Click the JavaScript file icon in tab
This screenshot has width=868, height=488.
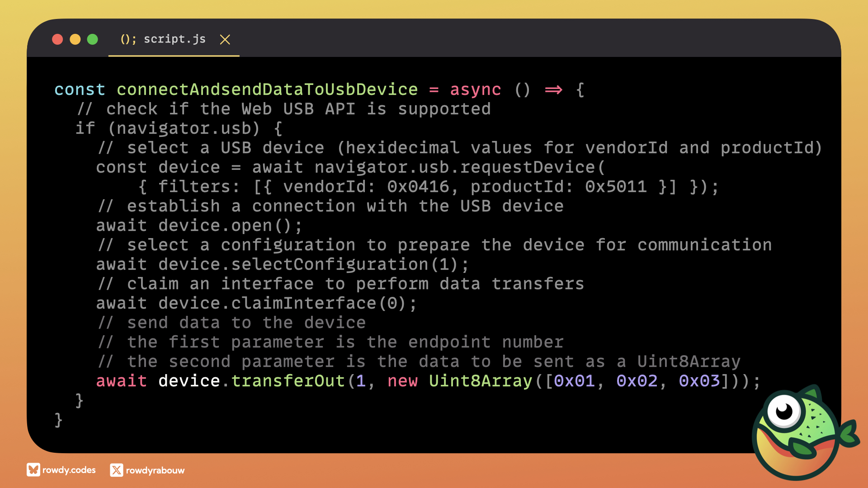pyautogui.click(x=128, y=39)
